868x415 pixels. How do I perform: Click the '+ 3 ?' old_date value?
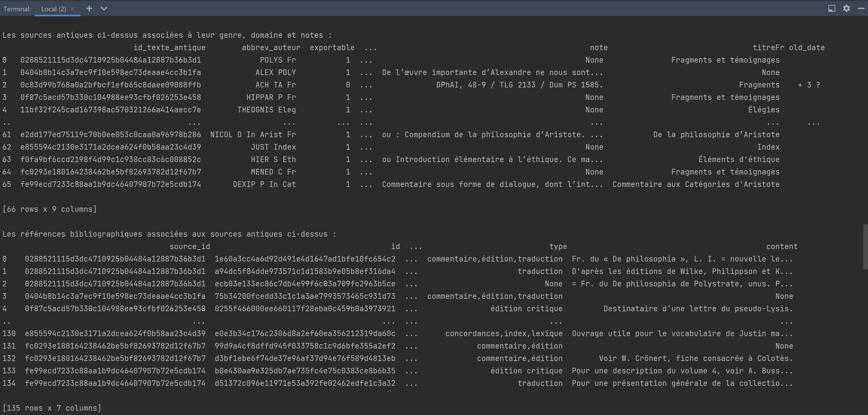pyautogui.click(x=809, y=85)
